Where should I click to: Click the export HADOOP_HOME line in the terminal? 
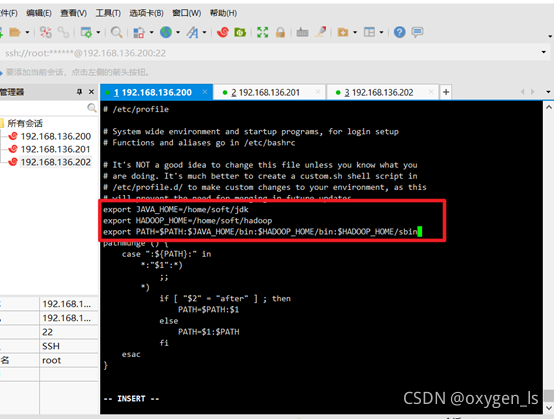point(188,221)
